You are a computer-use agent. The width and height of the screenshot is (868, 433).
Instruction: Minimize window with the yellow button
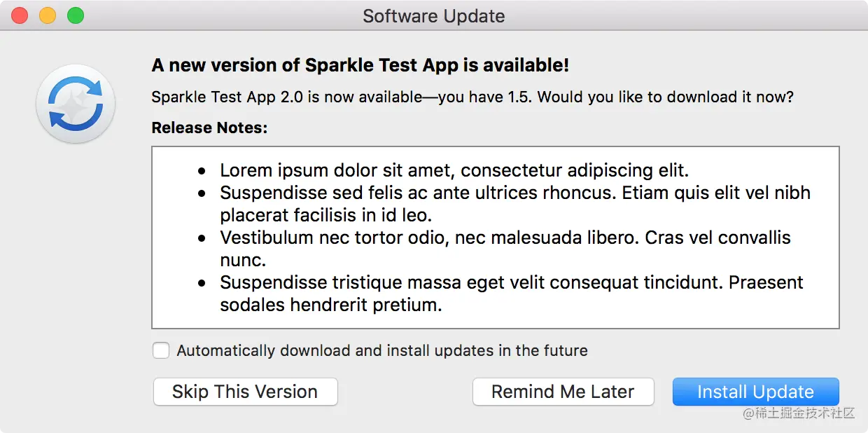48,15
